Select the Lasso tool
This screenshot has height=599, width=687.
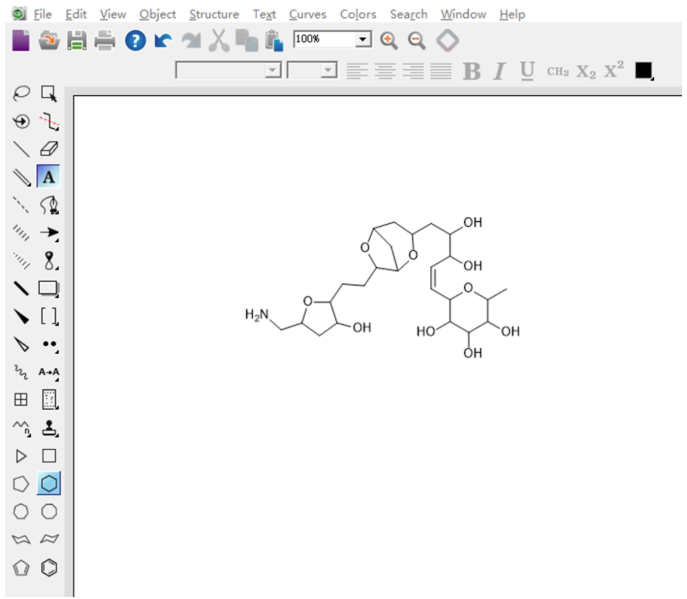click(21, 93)
